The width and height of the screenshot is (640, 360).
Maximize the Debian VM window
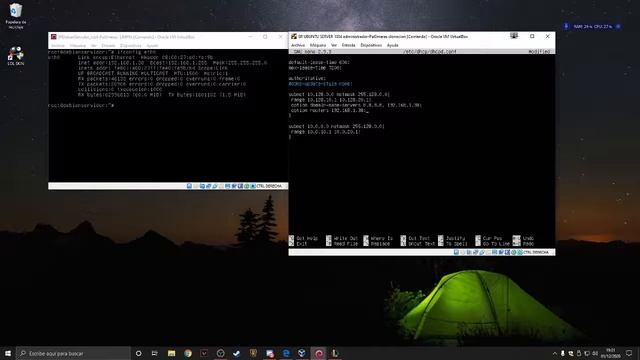pyautogui.click(x=265, y=37)
